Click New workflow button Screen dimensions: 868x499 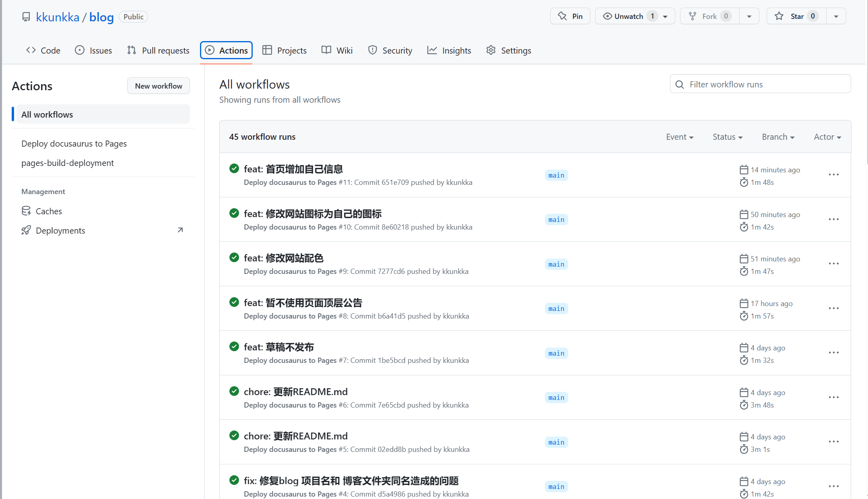[158, 85]
